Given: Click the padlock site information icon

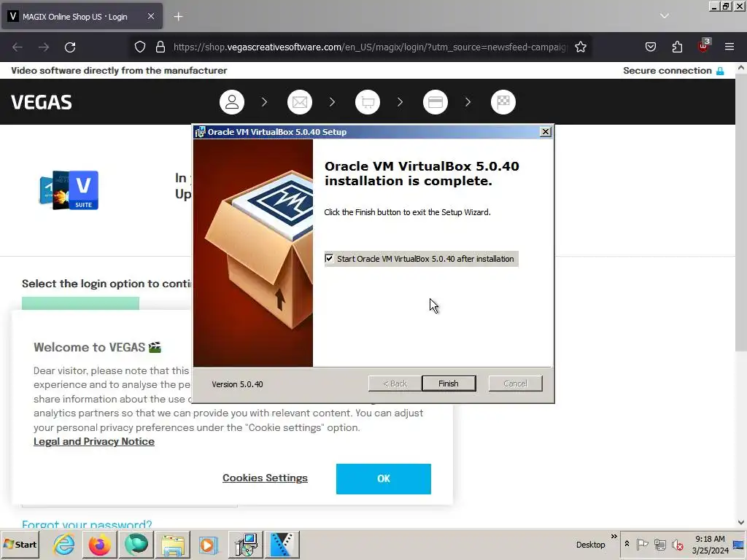Looking at the screenshot, I should [x=160, y=47].
